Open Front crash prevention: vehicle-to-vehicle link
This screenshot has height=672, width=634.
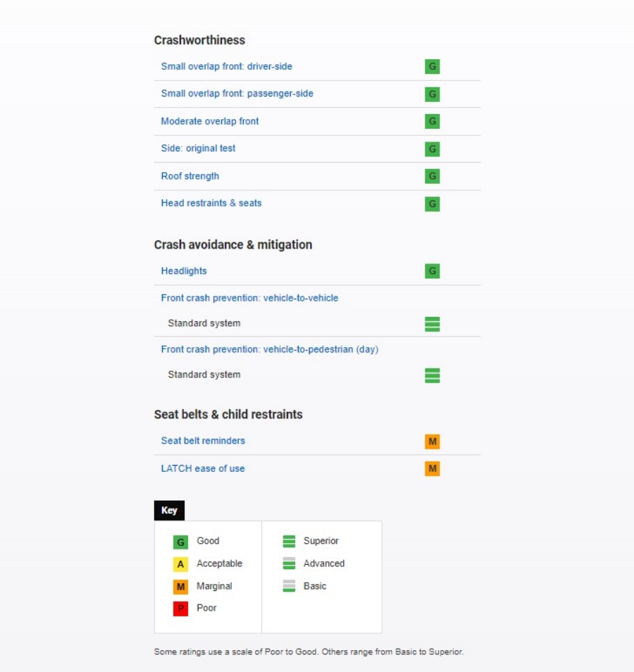tap(249, 298)
